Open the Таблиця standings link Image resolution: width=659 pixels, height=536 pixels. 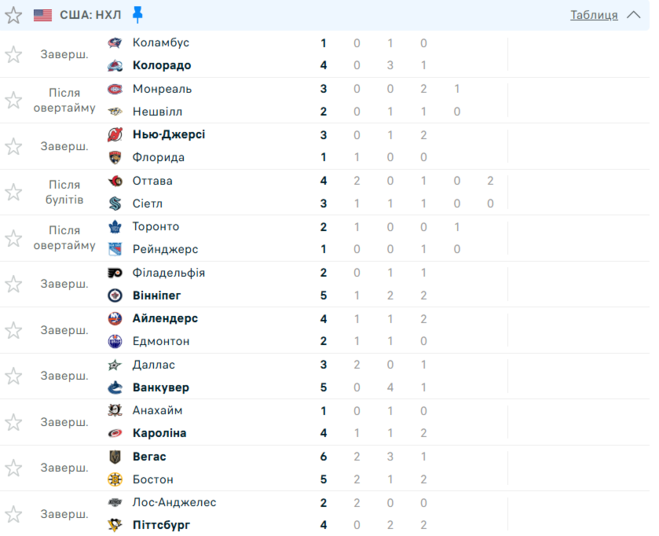(593, 15)
